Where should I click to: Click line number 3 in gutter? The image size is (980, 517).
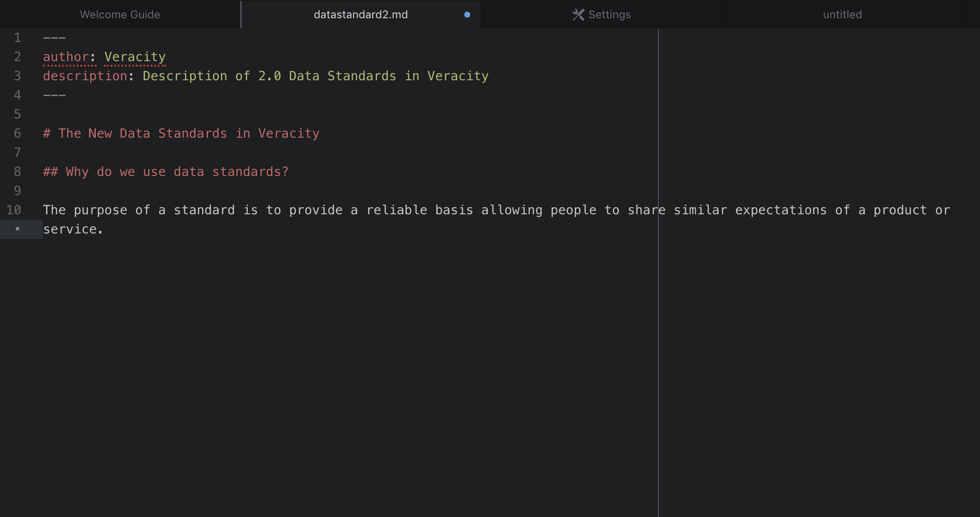click(x=17, y=76)
